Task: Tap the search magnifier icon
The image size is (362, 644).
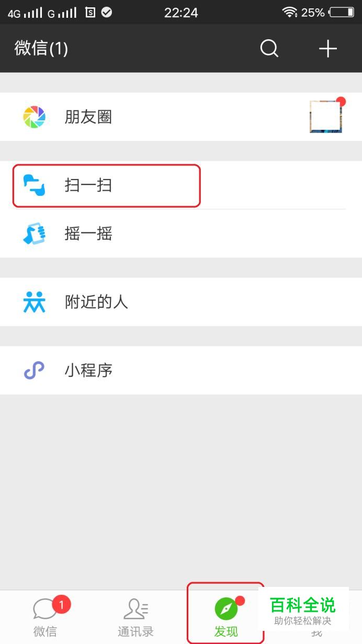Action: tap(269, 49)
